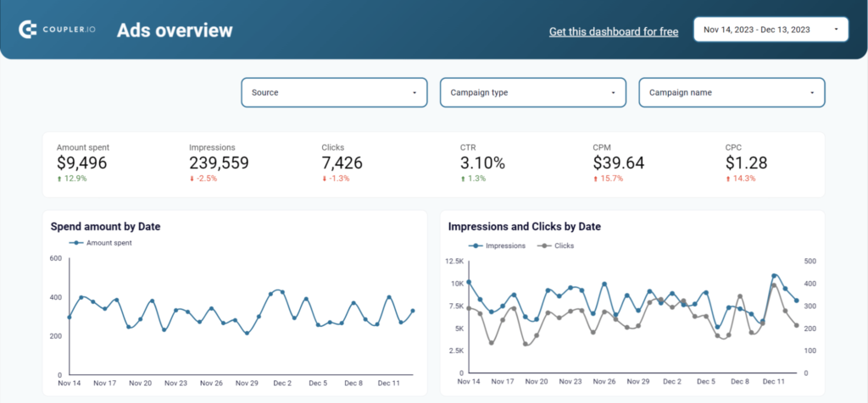This screenshot has width=868, height=403.
Task: Click the red down arrow under Clicks
Action: click(325, 179)
